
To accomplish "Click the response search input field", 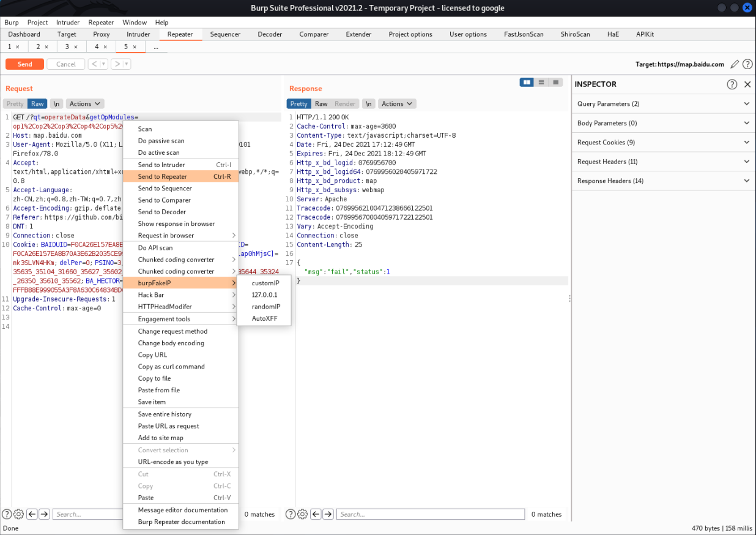I will pos(431,514).
